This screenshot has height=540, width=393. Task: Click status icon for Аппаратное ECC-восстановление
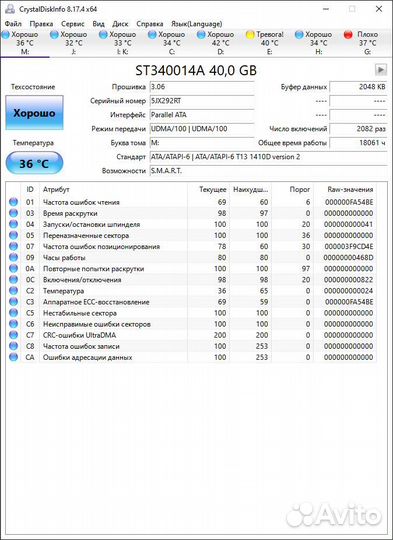click(13, 302)
